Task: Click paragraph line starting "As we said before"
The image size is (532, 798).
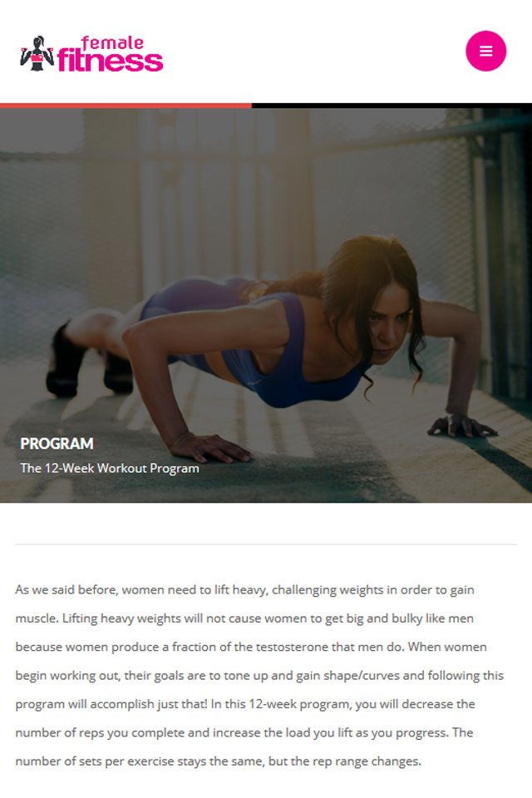Action: 245,590
